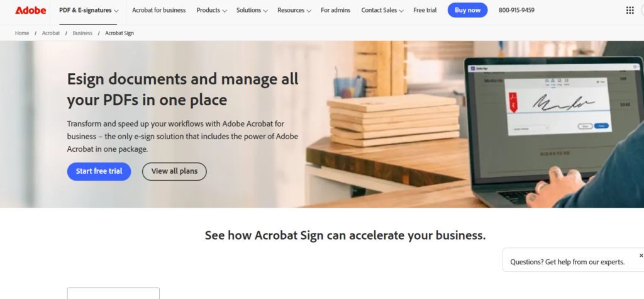Expand the Solutions menu
644x299 pixels.
pos(252,10)
